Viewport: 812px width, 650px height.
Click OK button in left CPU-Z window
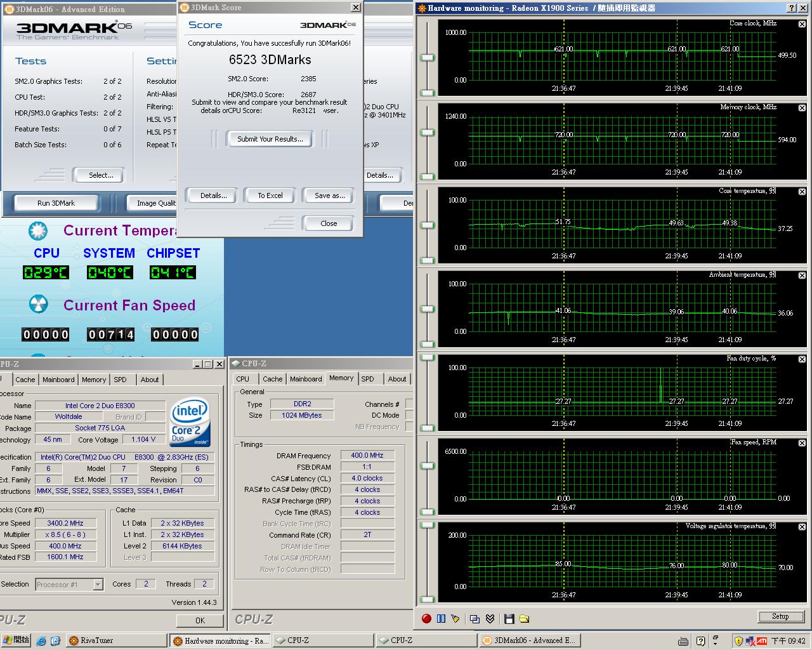(200, 621)
